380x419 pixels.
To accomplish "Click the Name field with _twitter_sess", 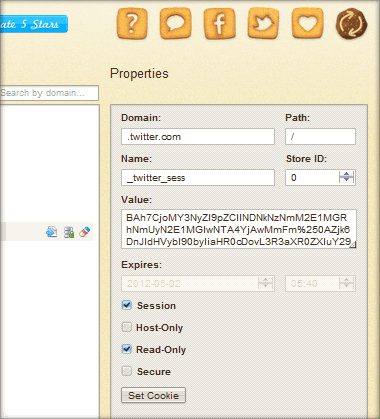I will coord(198,178).
